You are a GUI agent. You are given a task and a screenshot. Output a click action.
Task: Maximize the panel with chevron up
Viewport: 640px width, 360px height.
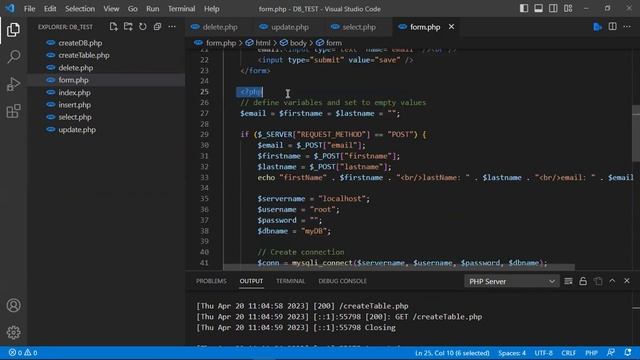click(x=612, y=281)
